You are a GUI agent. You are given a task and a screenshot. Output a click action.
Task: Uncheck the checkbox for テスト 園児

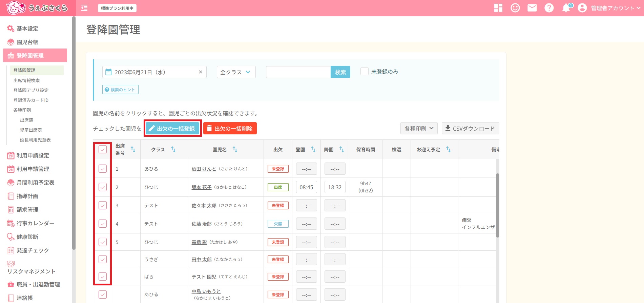tap(103, 277)
